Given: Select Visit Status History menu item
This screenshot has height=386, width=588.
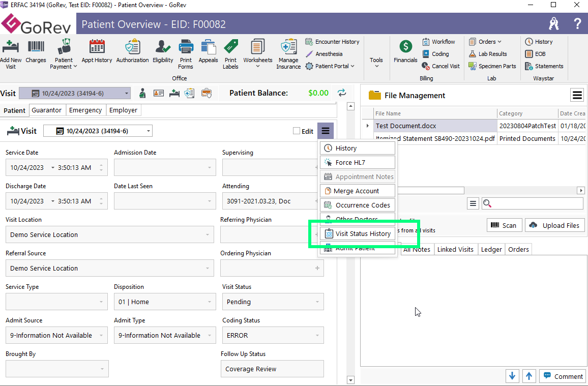Looking at the screenshot, I should click(x=358, y=233).
